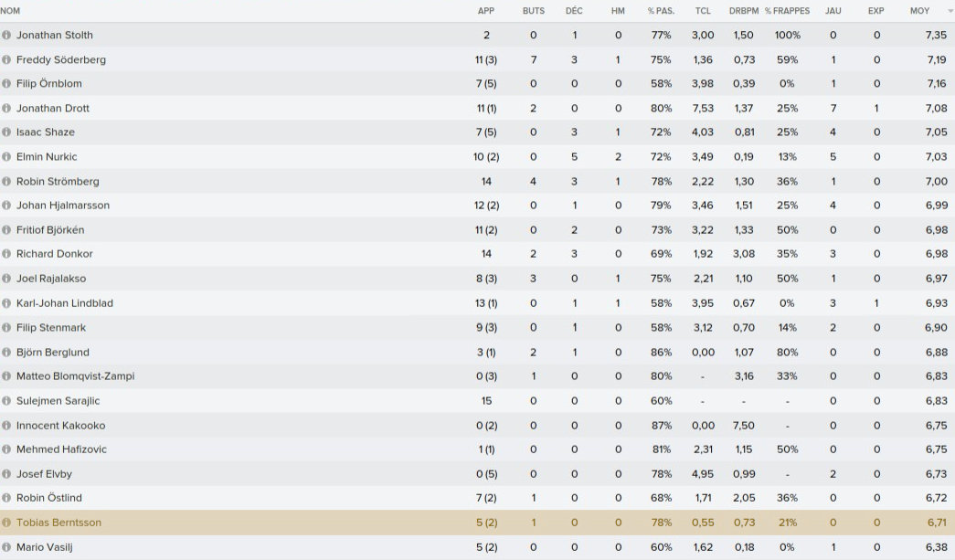The height and width of the screenshot is (560, 955).
Task: Sort by BUTS column header
Action: tap(534, 11)
